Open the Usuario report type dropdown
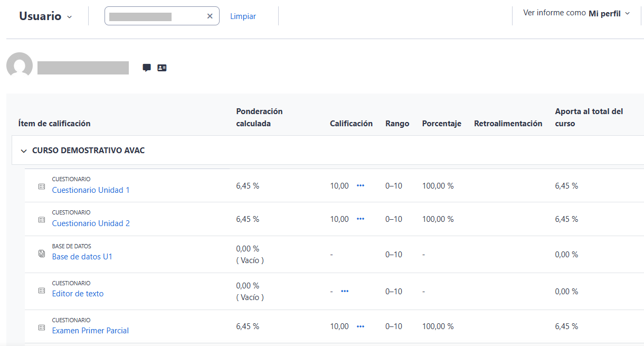This screenshot has width=644, height=346. (x=45, y=16)
